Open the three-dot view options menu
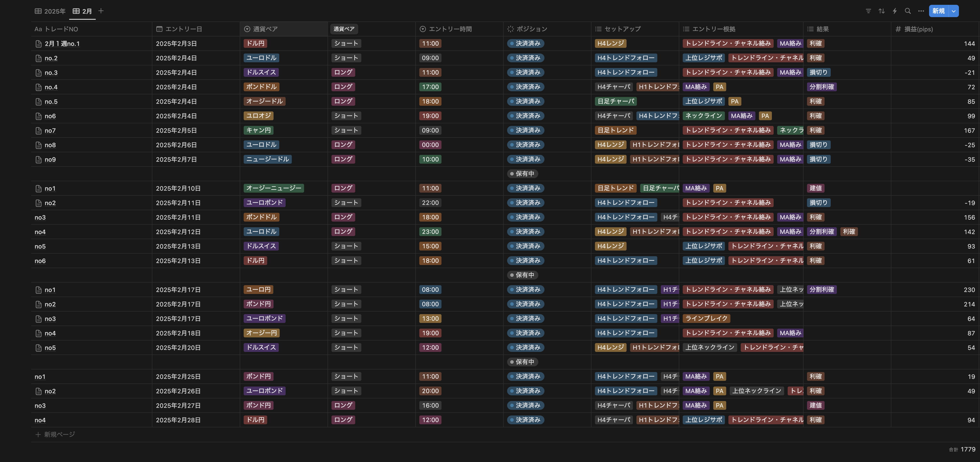The width and height of the screenshot is (980, 462). (921, 11)
